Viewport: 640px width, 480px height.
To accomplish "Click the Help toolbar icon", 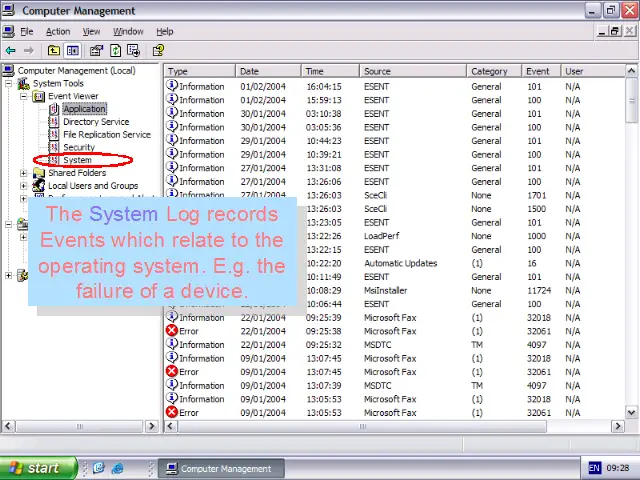I will coord(158,51).
